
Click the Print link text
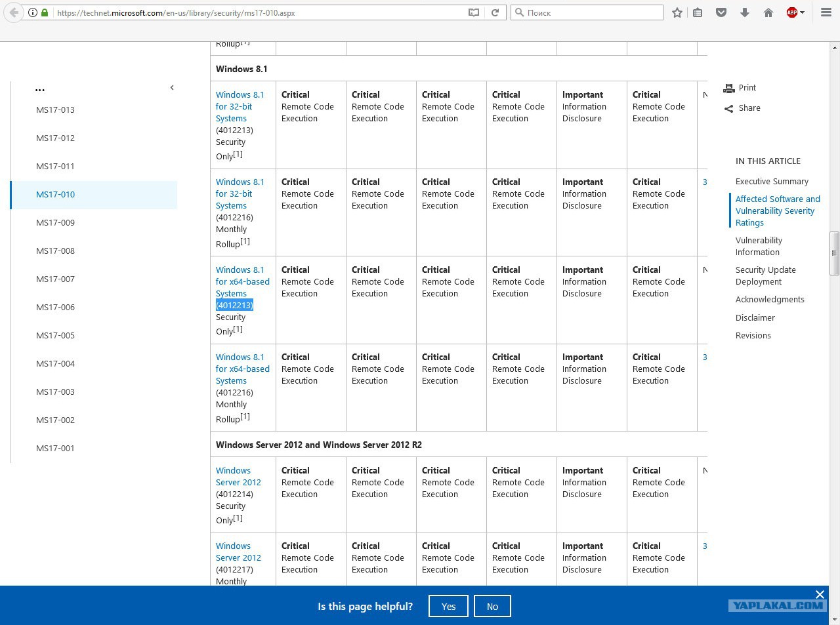point(747,88)
